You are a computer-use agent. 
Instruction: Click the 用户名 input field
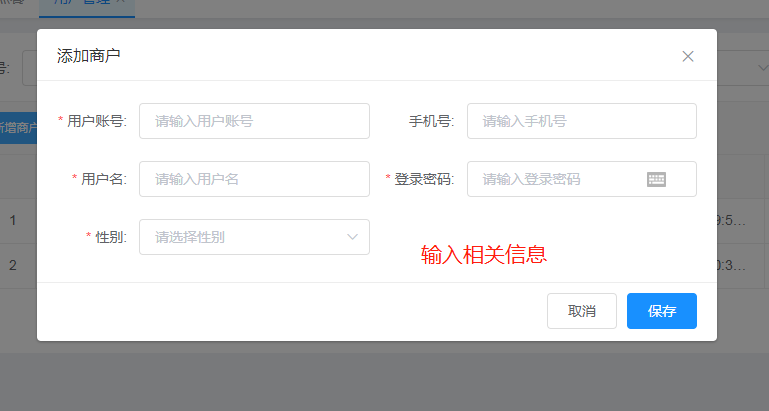tap(254, 179)
